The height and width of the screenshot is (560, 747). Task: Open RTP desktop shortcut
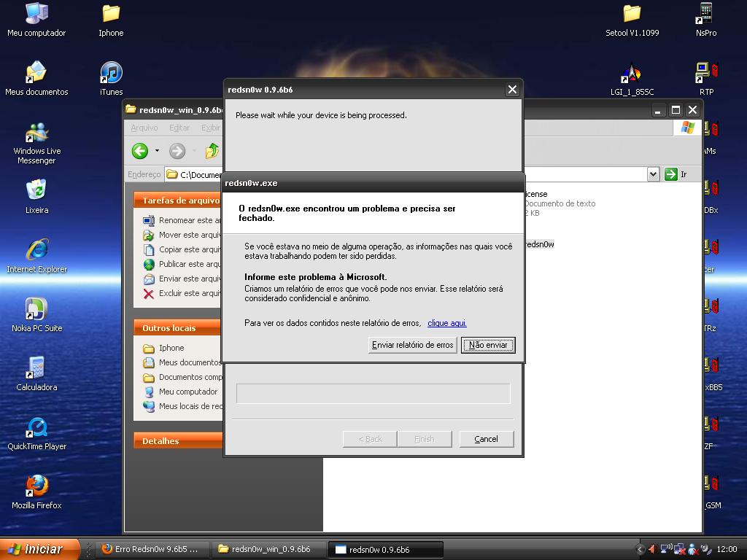(x=706, y=79)
